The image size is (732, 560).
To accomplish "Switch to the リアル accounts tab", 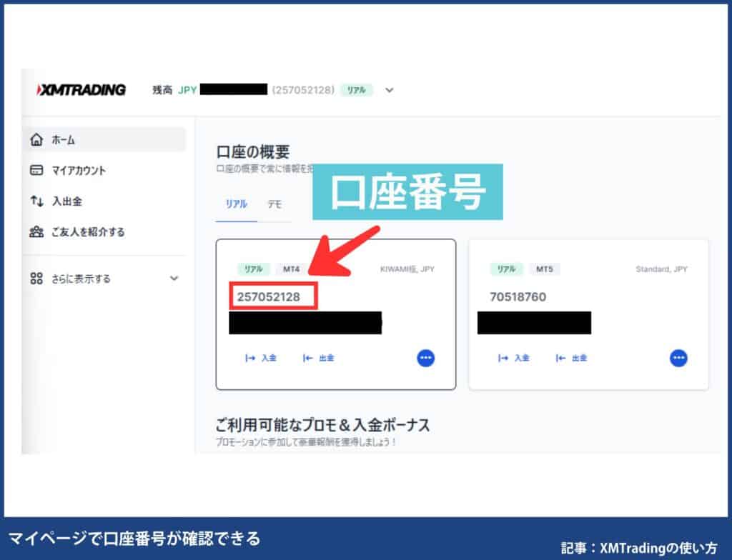I will point(236,204).
